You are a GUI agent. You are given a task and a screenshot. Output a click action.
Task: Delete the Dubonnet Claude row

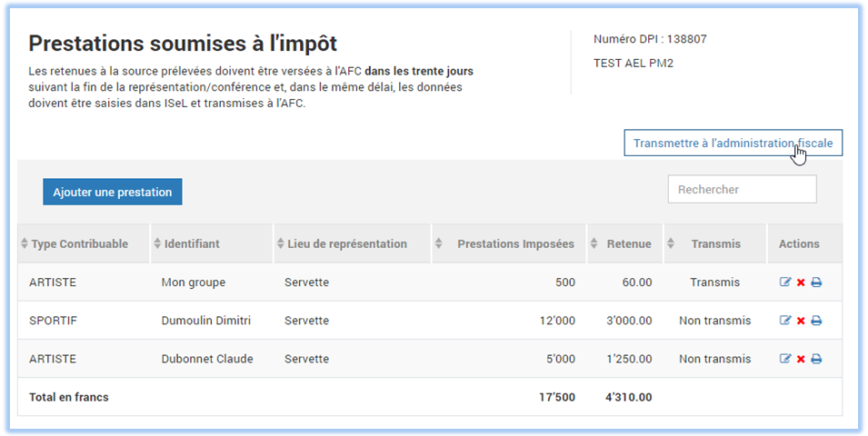pyautogui.click(x=801, y=359)
